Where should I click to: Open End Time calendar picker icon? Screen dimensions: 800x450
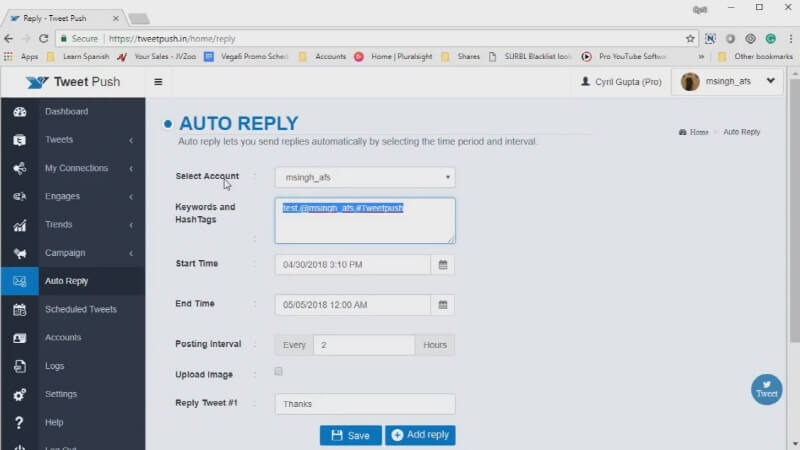coord(443,305)
